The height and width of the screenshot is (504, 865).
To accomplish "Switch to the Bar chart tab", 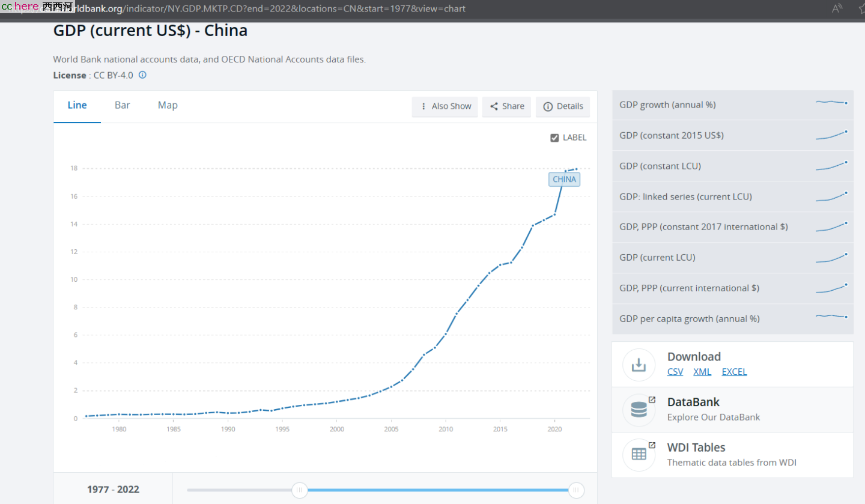I will 123,106.
